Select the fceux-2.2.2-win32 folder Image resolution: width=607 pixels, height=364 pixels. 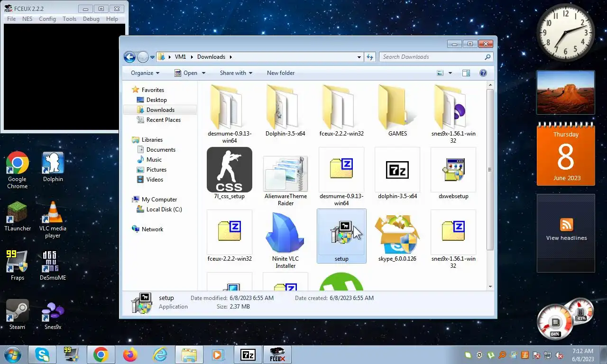coord(341,110)
